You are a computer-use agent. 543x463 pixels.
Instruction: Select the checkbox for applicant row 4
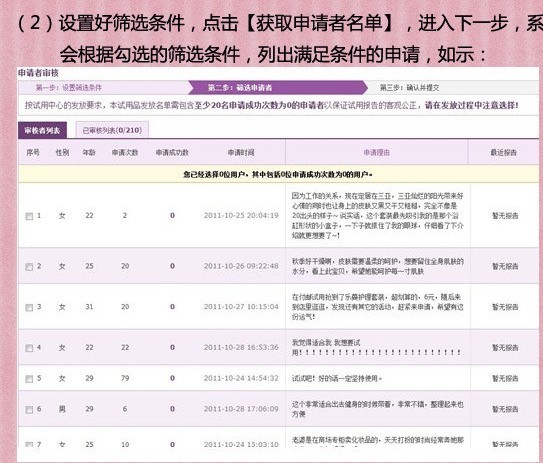click(29, 348)
